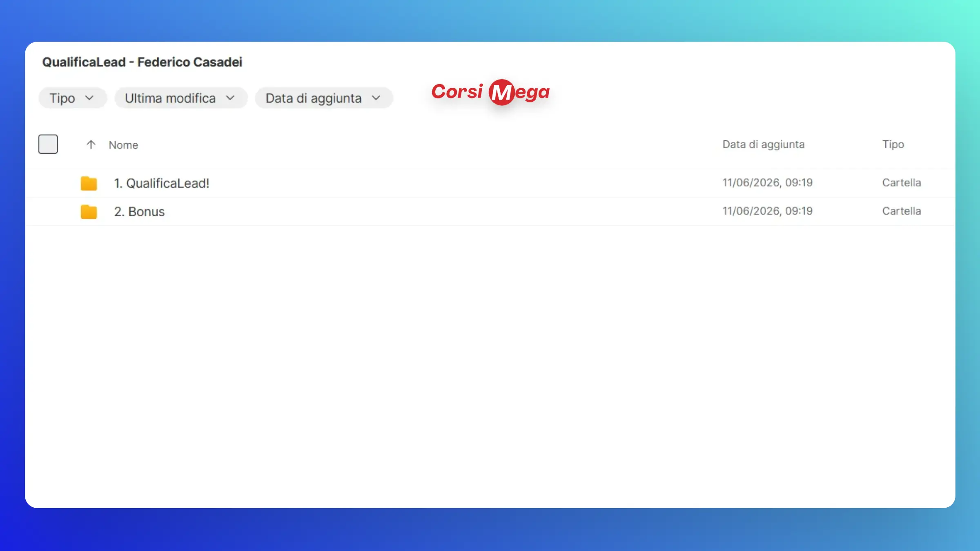Image resolution: width=980 pixels, height=551 pixels.
Task: Sort by the Data di aggiunta column header
Action: click(x=764, y=144)
